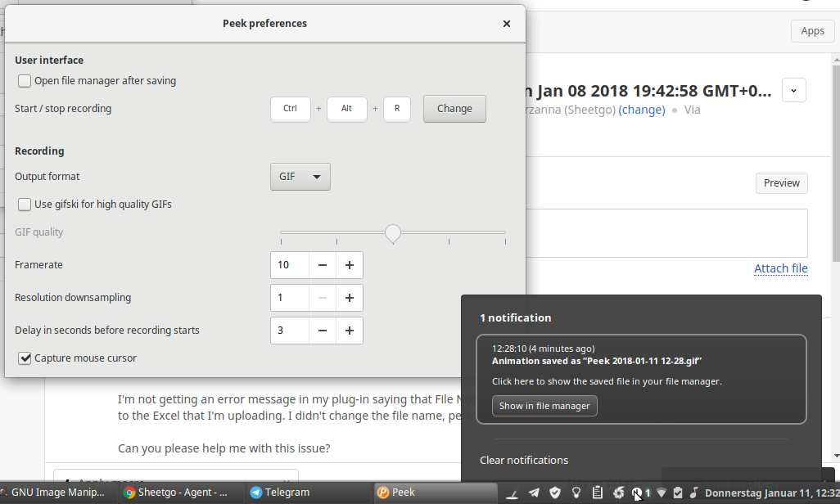Image resolution: width=840 pixels, height=504 pixels.
Task: Click the Apps button in Sheetgo page
Action: [x=812, y=31]
